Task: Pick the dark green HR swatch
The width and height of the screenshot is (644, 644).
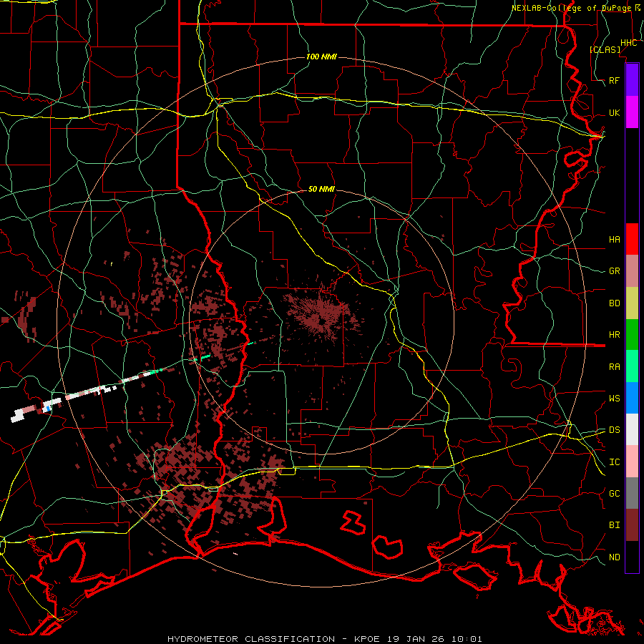Action: pos(632,334)
